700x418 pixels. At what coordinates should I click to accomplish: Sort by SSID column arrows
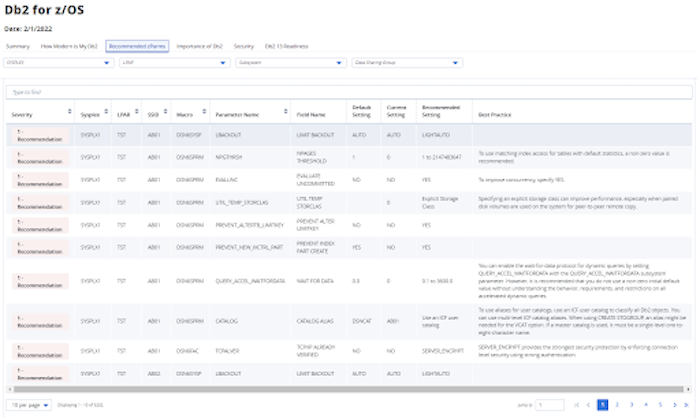point(167,114)
